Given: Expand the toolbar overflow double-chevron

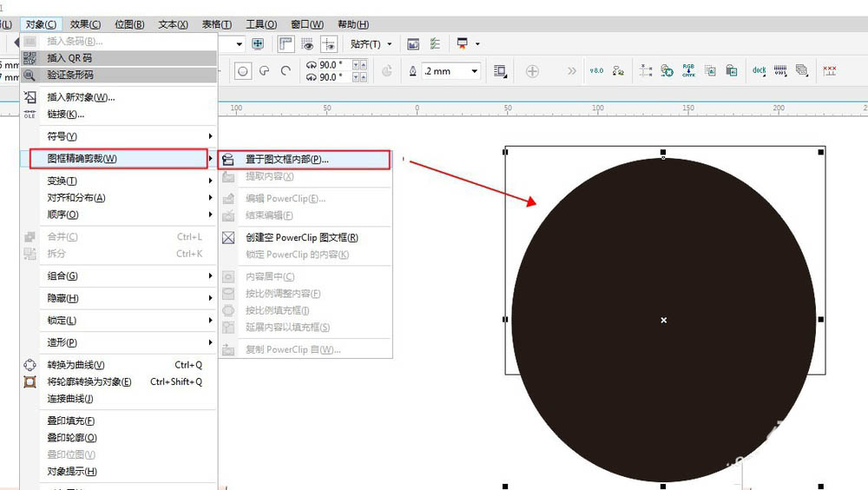Looking at the screenshot, I should point(571,71).
